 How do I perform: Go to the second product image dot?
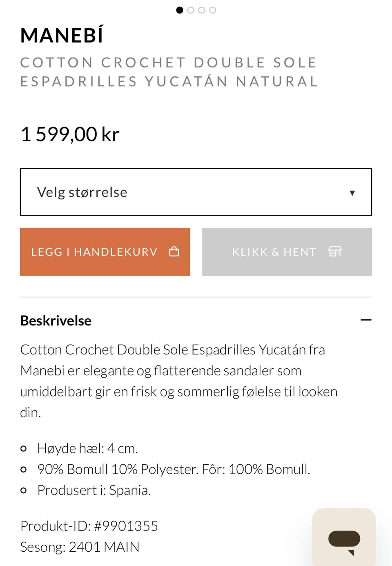191,10
